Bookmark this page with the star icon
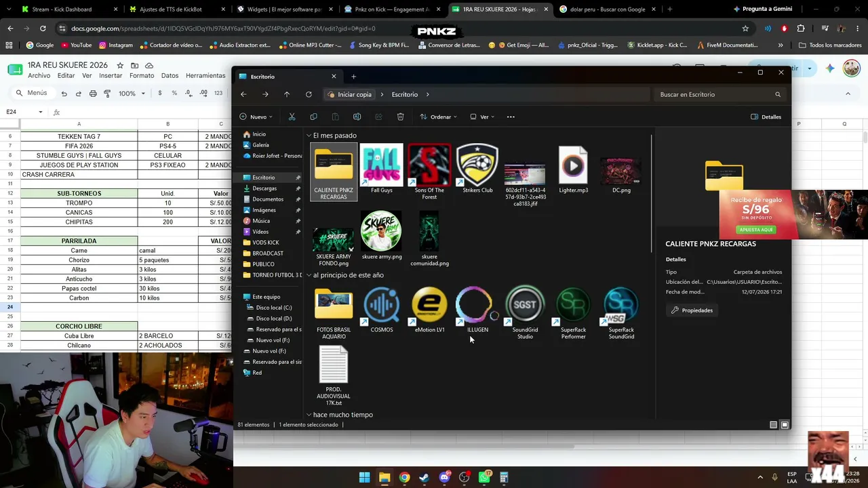The height and width of the screenshot is (488, 868). tap(745, 28)
